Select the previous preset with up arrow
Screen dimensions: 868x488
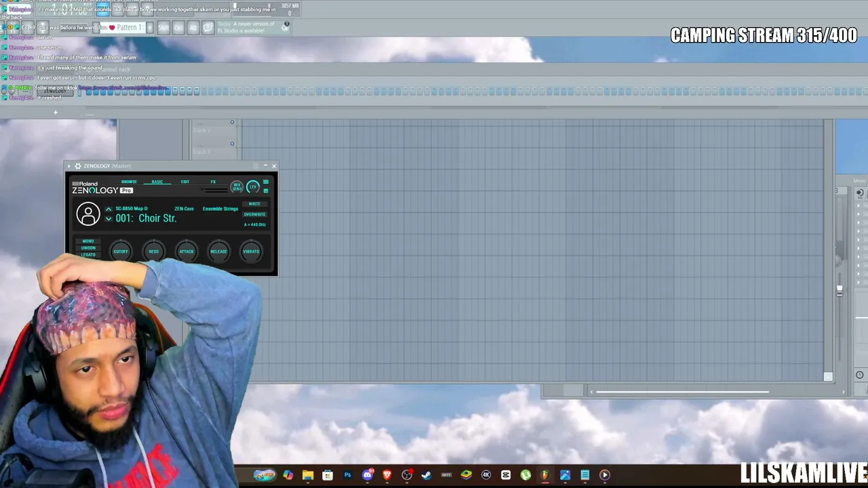coord(108,209)
